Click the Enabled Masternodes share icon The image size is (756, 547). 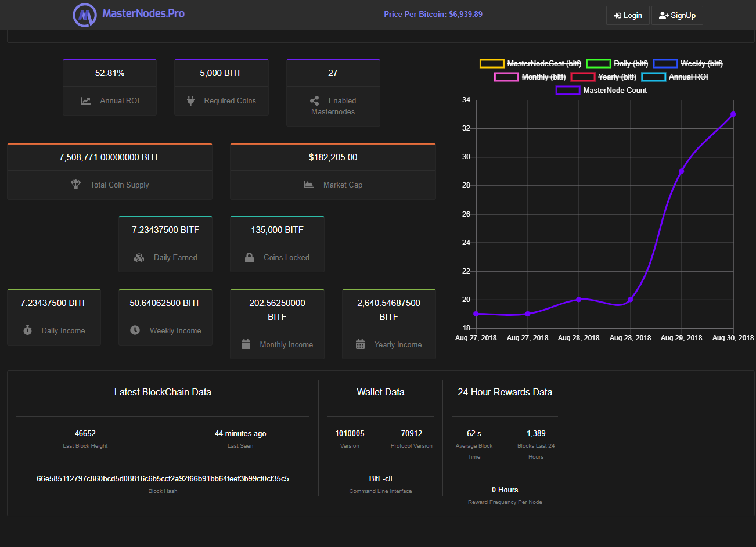[314, 100]
